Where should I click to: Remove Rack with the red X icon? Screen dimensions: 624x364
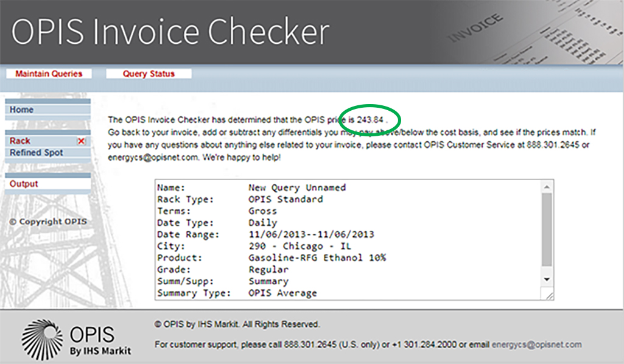coord(81,141)
